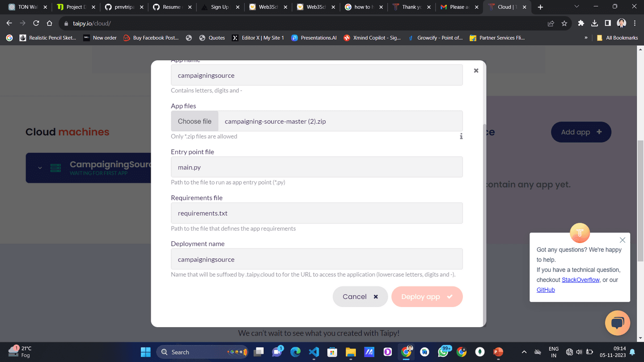This screenshot has height=362, width=644.
Task: Switch to the Resume GitHub tab
Action: click(173, 7)
